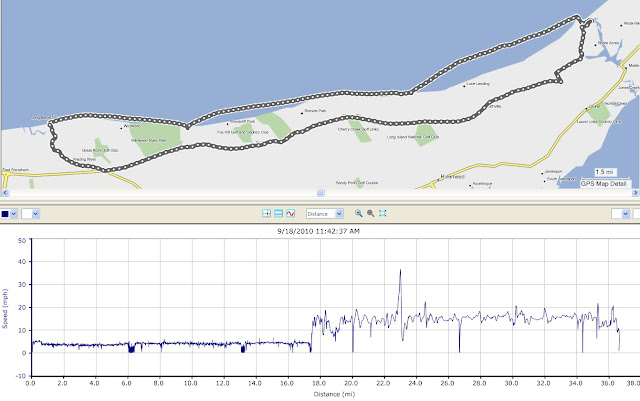Click the Distance (mi) axis title

tap(334, 392)
